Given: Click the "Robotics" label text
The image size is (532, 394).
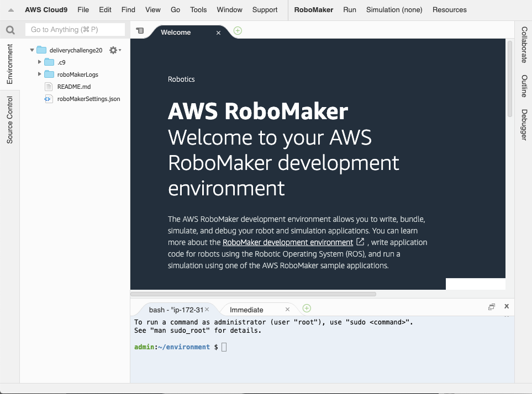Looking at the screenshot, I should click(181, 79).
